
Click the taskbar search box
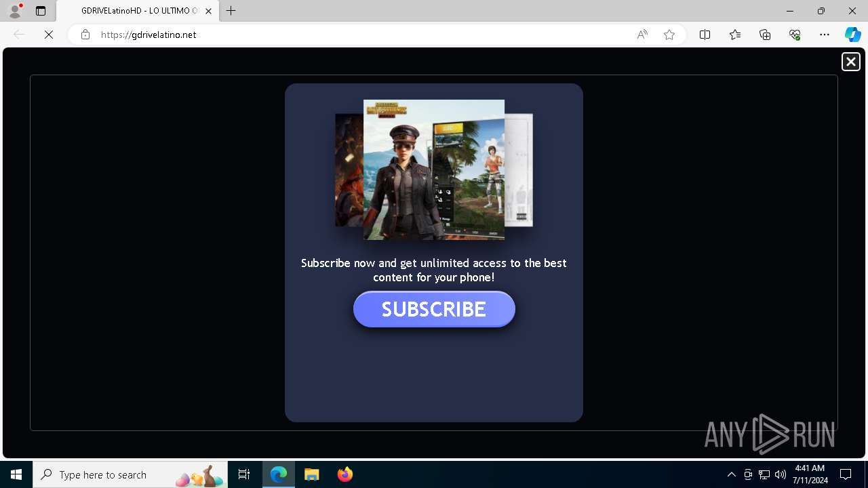point(130,474)
